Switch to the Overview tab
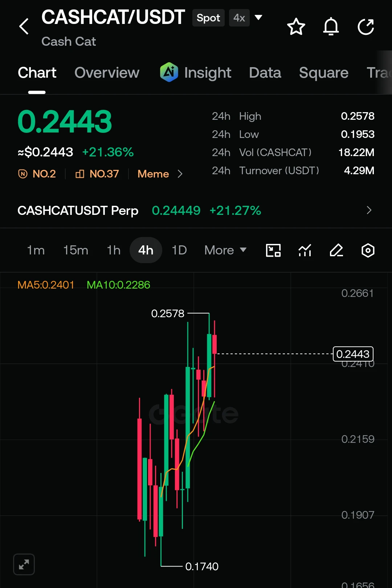Image resolution: width=392 pixels, height=588 pixels. click(107, 73)
